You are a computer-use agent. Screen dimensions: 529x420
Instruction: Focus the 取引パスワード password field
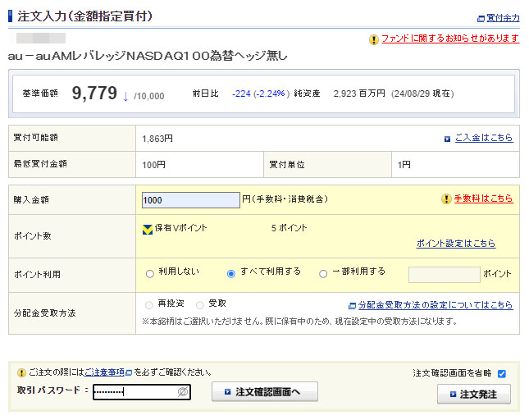(135, 393)
